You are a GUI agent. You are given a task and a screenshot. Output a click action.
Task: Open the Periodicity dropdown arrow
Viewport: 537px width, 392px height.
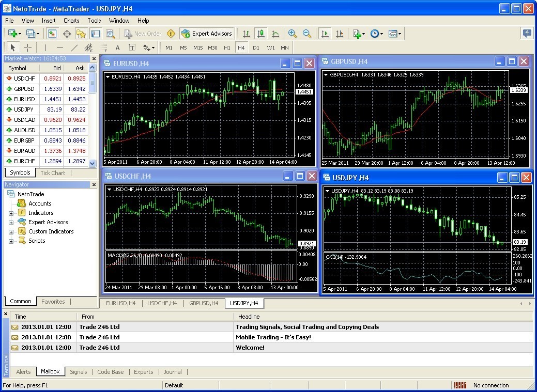(381, 34)
